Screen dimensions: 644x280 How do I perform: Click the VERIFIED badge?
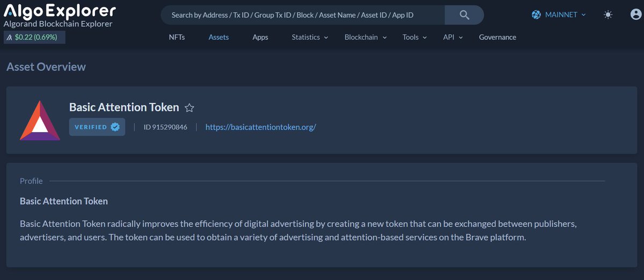[97, 127]
